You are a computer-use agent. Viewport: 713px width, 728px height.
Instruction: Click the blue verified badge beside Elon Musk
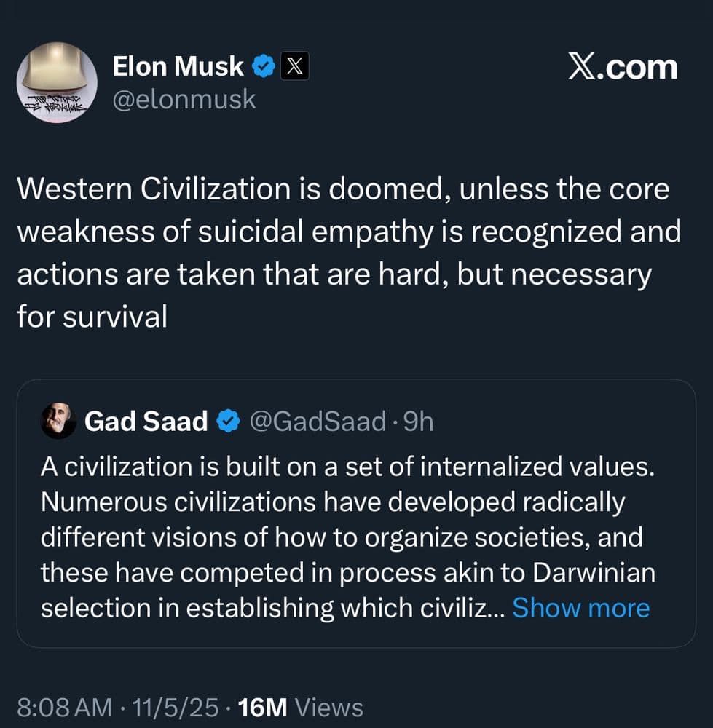point(263,68)
